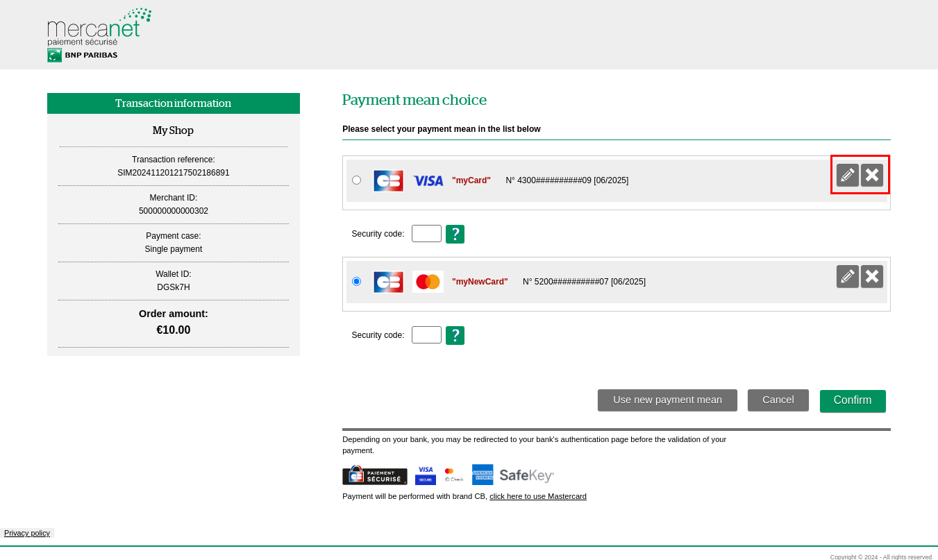Focus the myCard security code field
The width and height of the screenshot is (938, 560).
(426, 234)
